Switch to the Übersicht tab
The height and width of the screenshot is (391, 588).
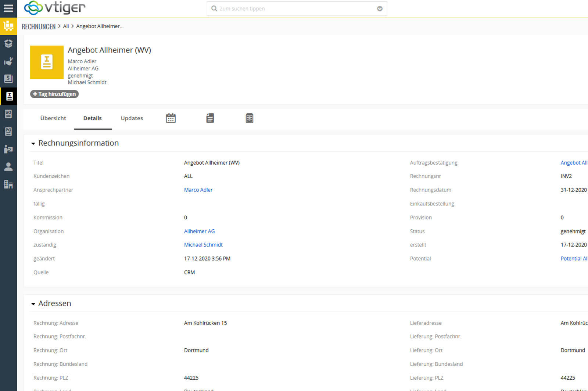point(53,118)
